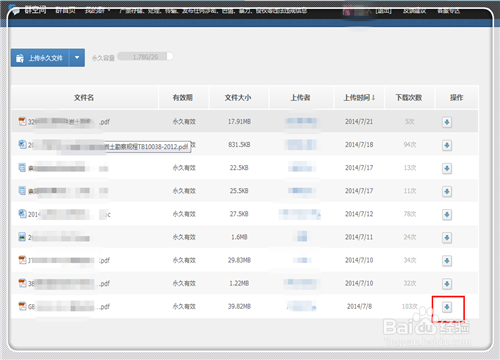Viewport: 500px width, 360px height.
Task: Open the dropdown arrow beside 上传永久文件
Action: 77,58
